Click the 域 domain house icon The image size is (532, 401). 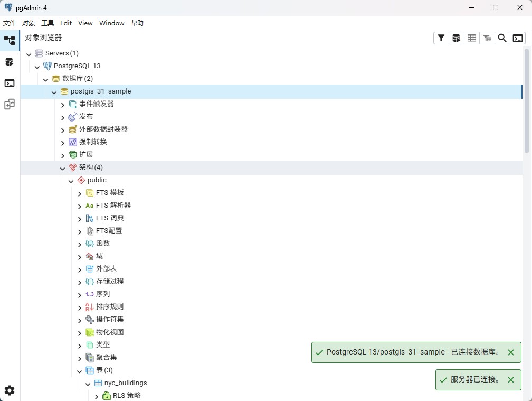[x=90, y=256]
